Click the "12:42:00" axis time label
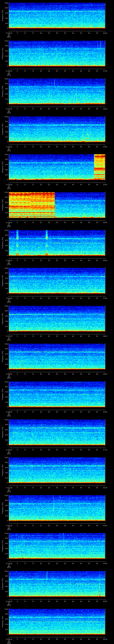Viewport: 114px width, 644px height. point(9,525)
